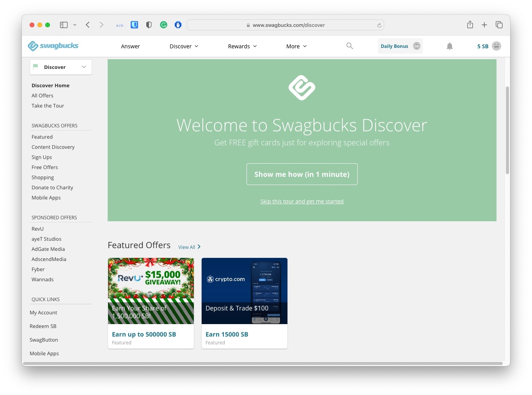This screenshot has width=532, height=395.
Task: Click the page vertical scrollbar
Action: [x=507, y=130]
